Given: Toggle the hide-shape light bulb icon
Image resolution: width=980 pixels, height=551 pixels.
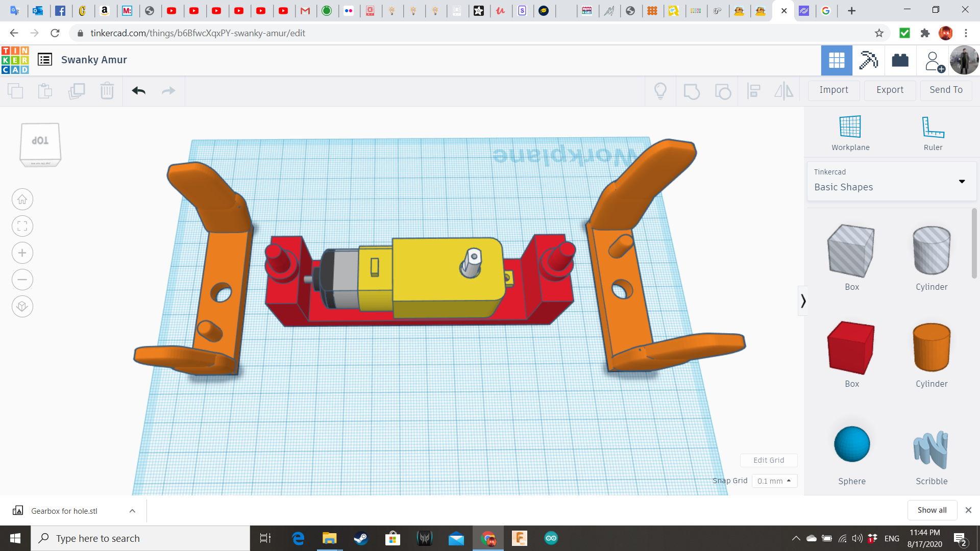Looking at the screenshot, I should (660, 91).
